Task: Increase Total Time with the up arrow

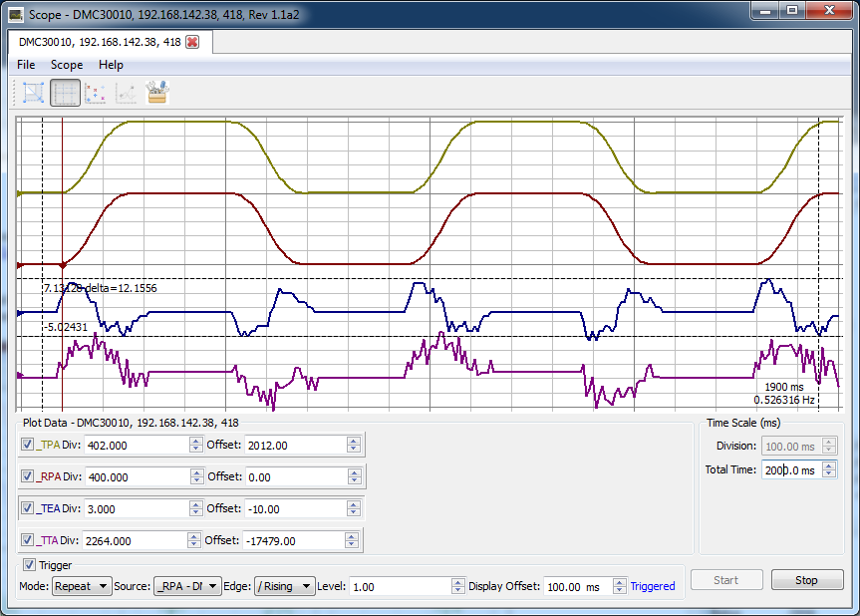Action: click(x=829, y=465)
